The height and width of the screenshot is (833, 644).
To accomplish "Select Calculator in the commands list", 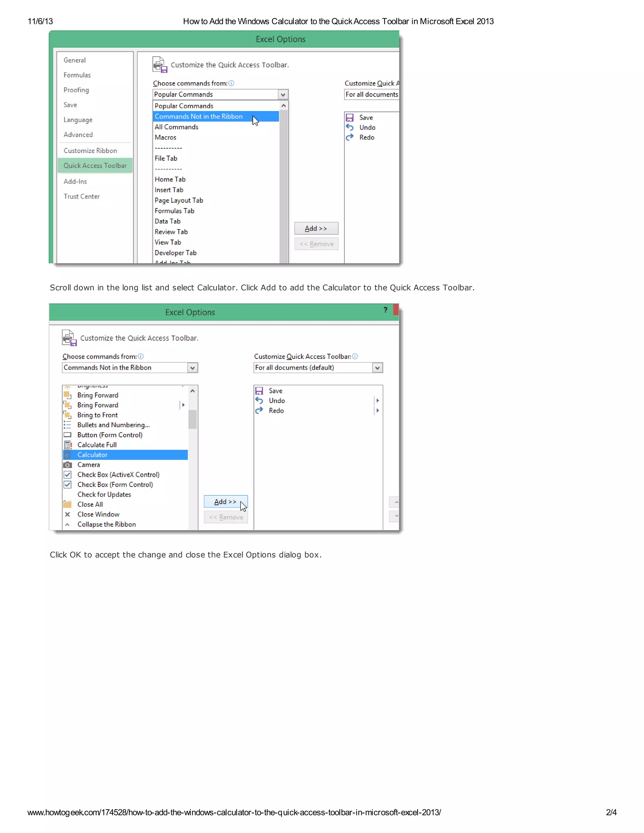I will pos(93,455).
